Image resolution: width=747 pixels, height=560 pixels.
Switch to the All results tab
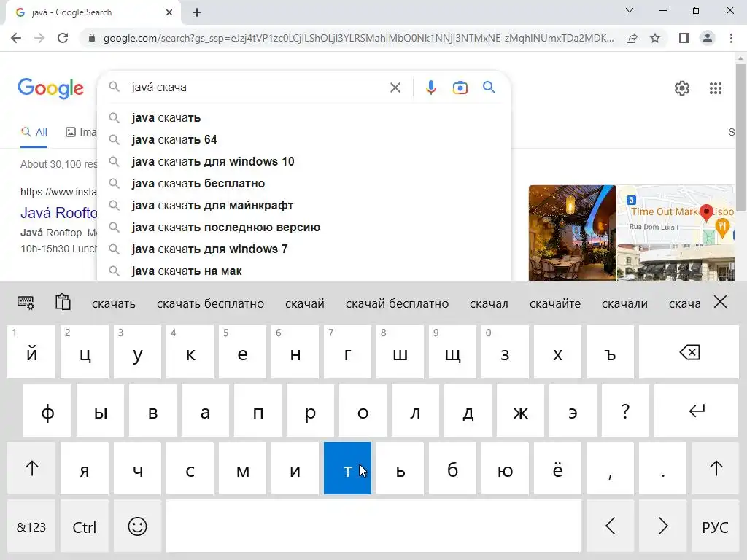coord(34,133)
